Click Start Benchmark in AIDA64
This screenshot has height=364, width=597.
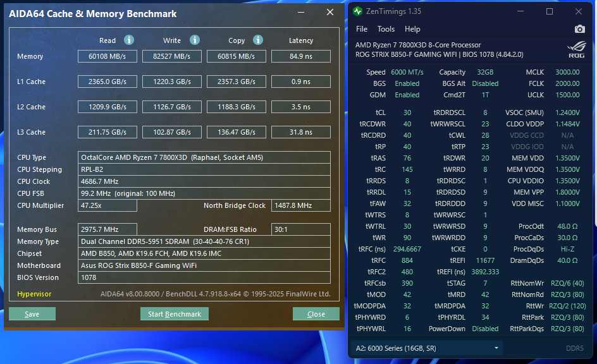(175, 314)
